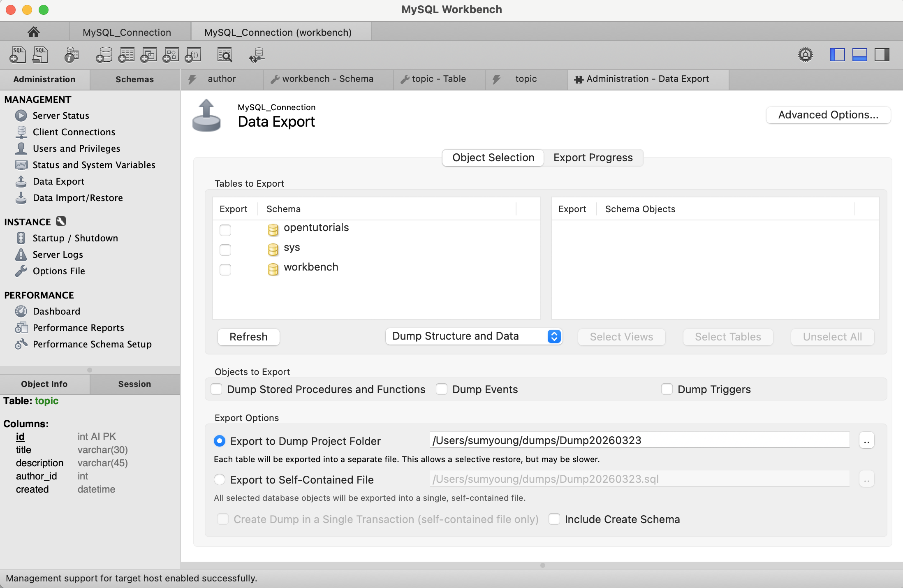Browse for dump project folder path
Viewport: 903px width, 588px height.
point(866,440)
